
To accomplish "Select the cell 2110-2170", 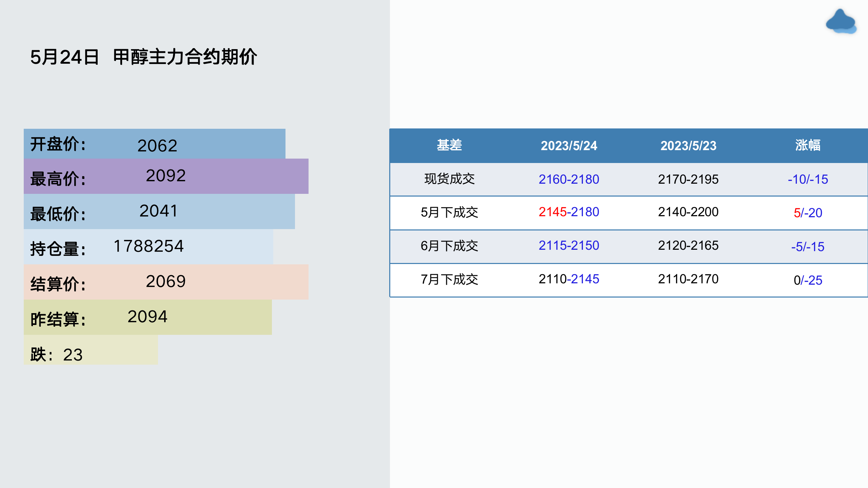I will pyautogui.click(x=688, y=279).
